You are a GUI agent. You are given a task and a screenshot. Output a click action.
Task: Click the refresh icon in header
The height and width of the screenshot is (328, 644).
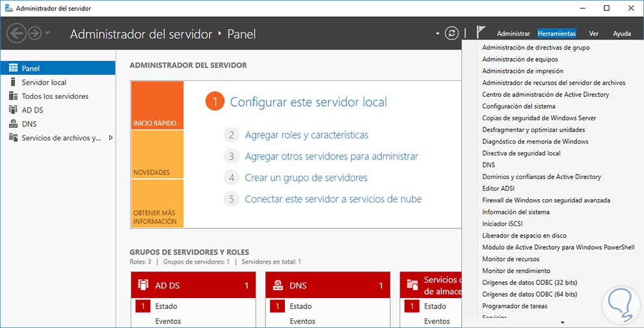(451, 33)
